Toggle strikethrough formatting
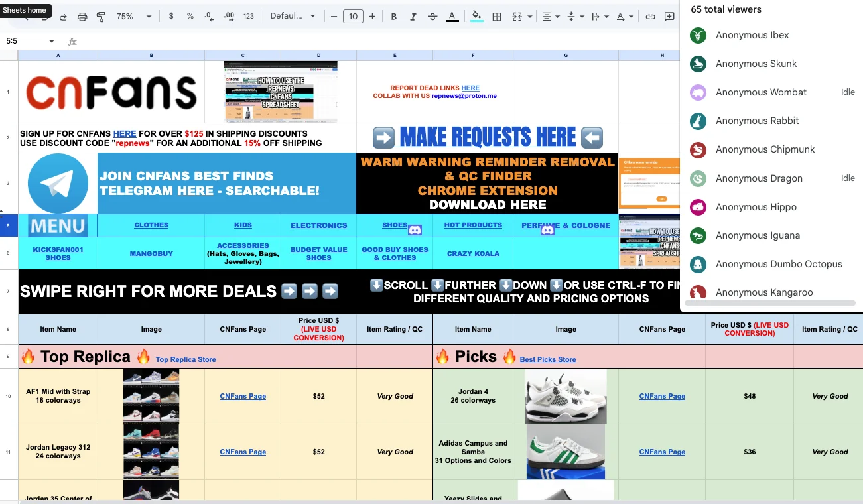 pyautogui.click(x=432, y=16)
